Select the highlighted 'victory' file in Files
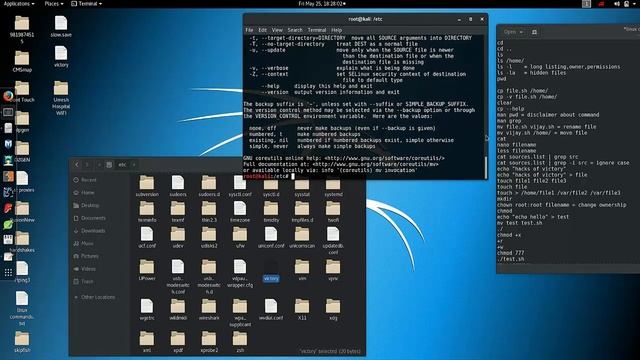This screenshot has width=640, height=360. tap(271, 271)
